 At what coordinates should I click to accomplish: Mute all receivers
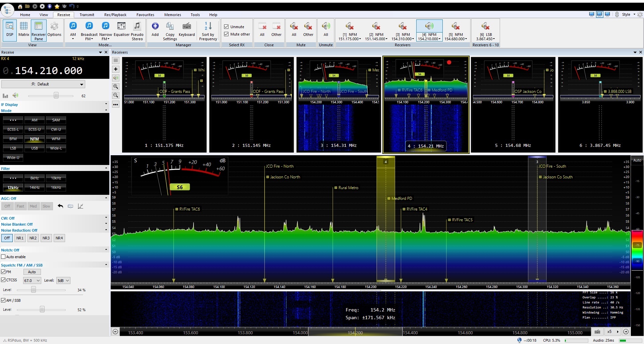[294, 30]
